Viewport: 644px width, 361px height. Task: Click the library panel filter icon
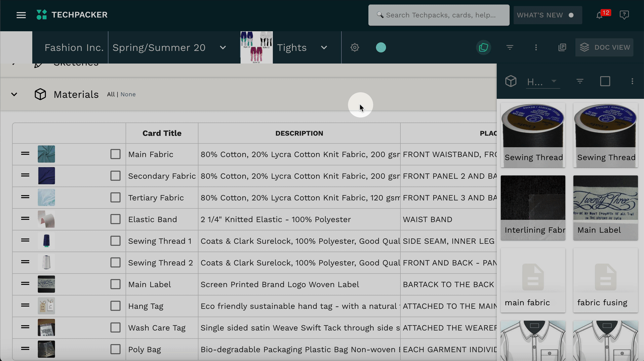[x=580, y=81]
